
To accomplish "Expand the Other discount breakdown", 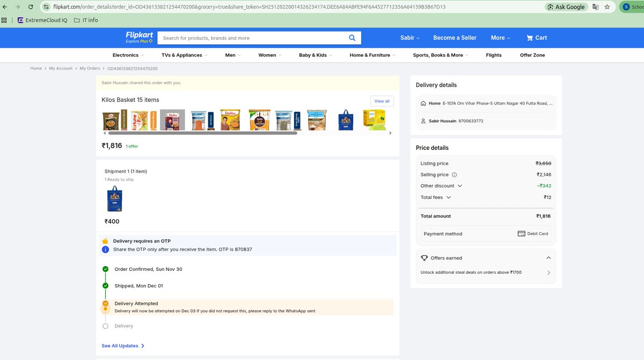I will 460,186.
